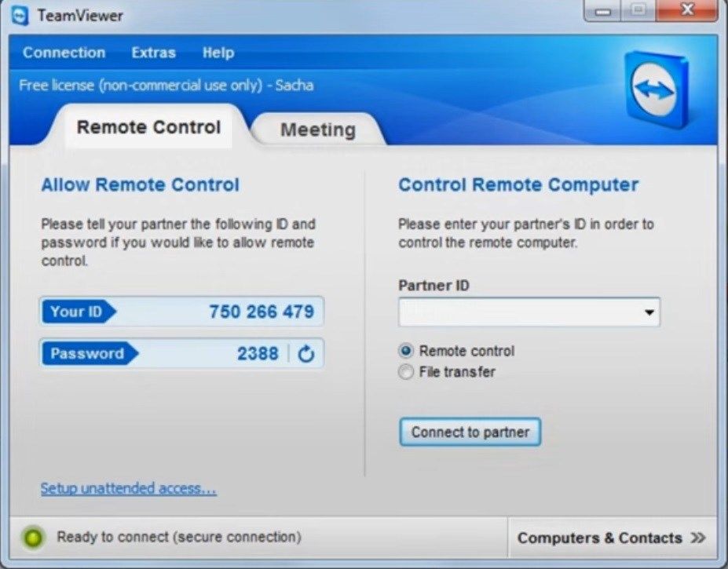Click the TeamViewer title bar icon
Image resolution: width=728 pixels, height=569 pixels.
(20, 16)
